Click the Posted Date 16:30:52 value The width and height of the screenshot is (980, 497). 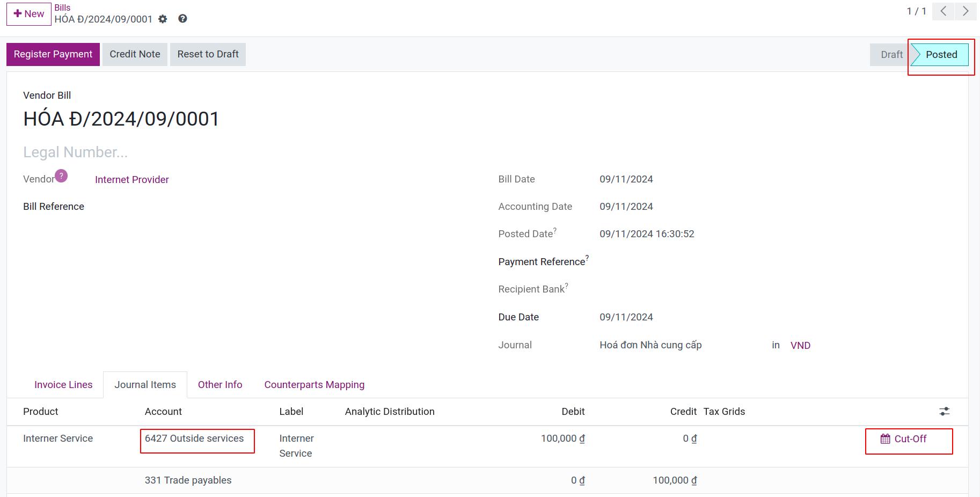[x=647, y=234]
